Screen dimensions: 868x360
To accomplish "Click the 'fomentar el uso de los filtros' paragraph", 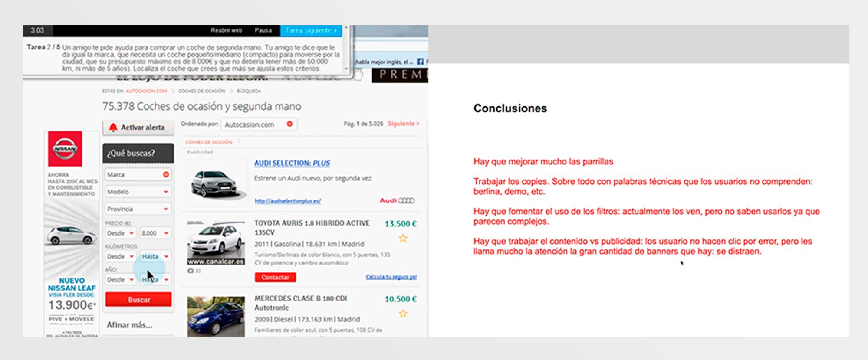I will tap(646, 216).
